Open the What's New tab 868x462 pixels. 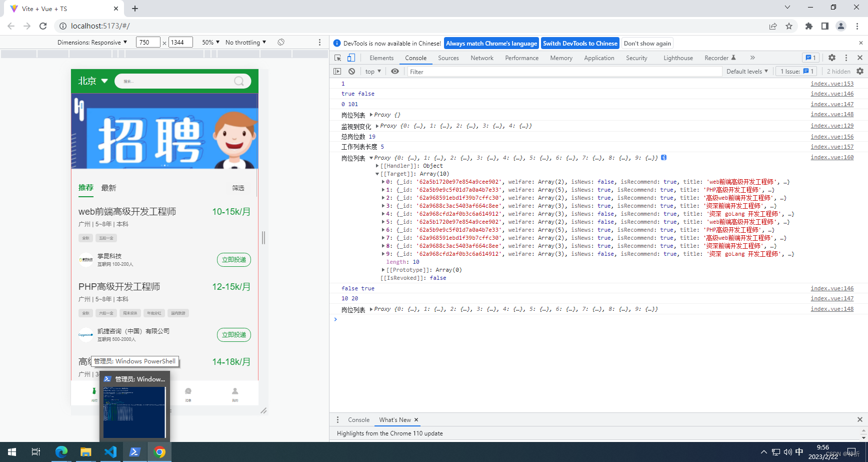(394, 419)
